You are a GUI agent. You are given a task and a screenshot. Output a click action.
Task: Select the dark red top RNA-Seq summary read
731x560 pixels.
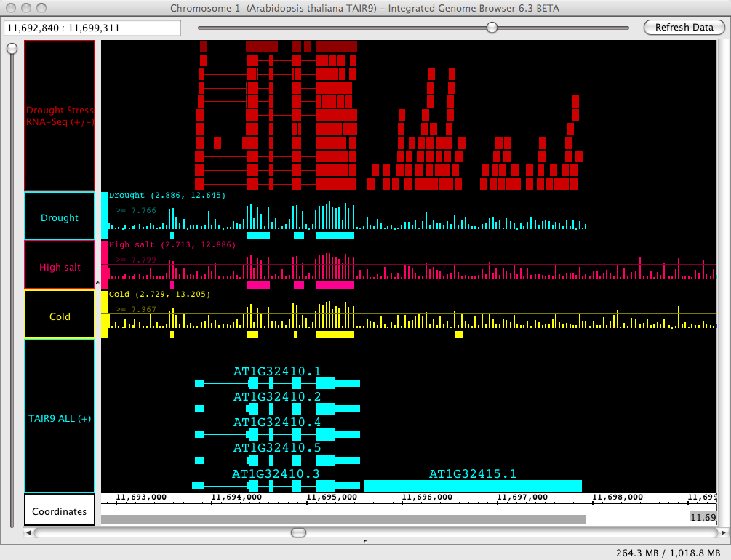point(279,46)
